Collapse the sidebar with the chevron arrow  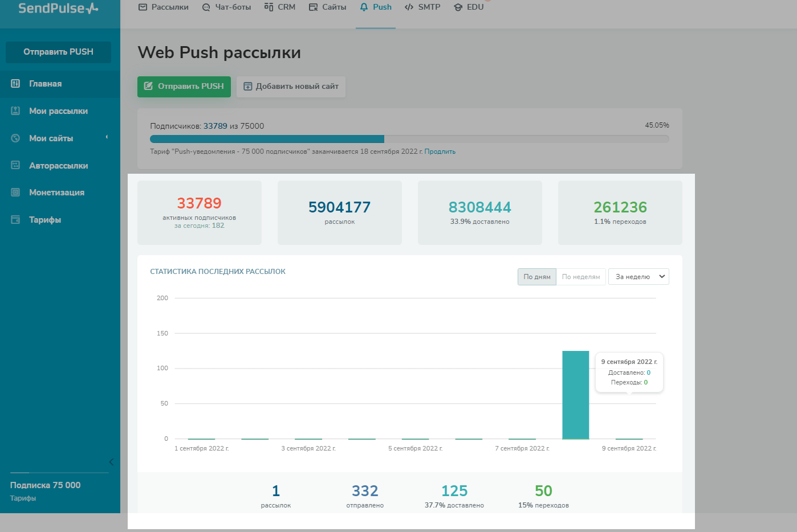111,462
